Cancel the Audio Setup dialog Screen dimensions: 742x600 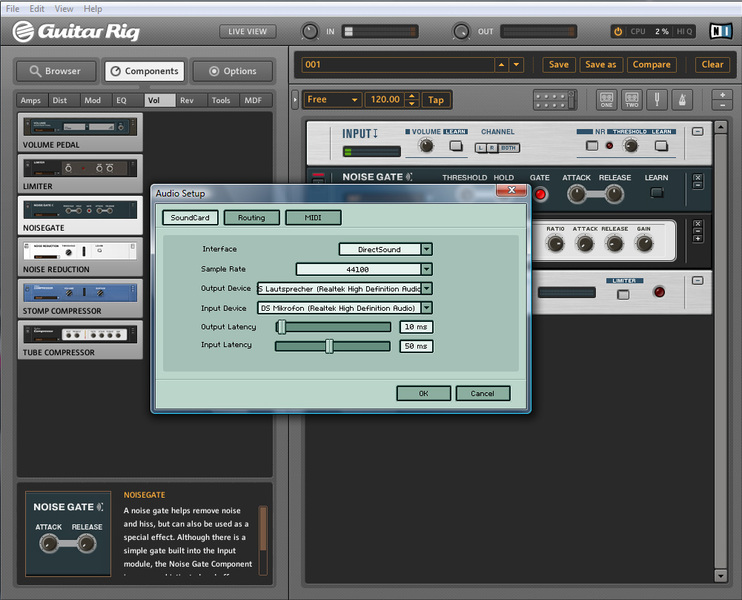[483, 393]
